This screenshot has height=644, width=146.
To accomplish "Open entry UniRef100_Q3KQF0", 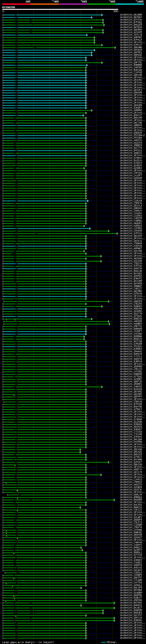I will click(131, 108).
